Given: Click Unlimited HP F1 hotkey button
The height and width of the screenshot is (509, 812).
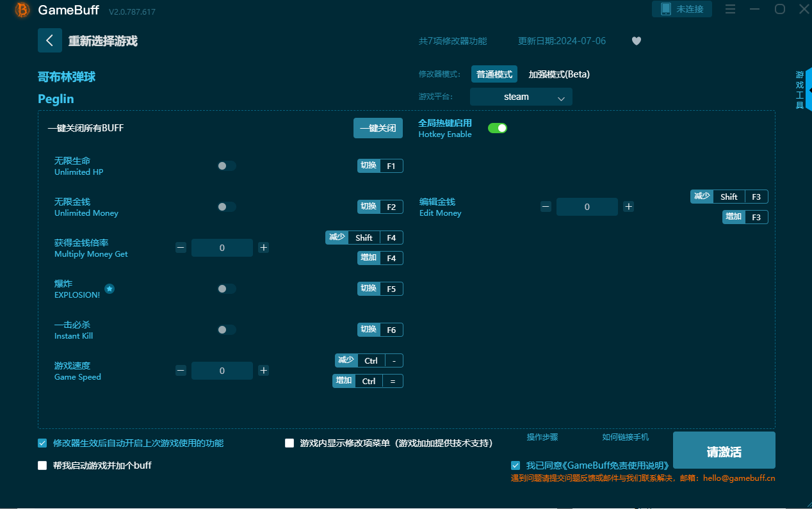Looking at the screenshot, I should [380, 166].
